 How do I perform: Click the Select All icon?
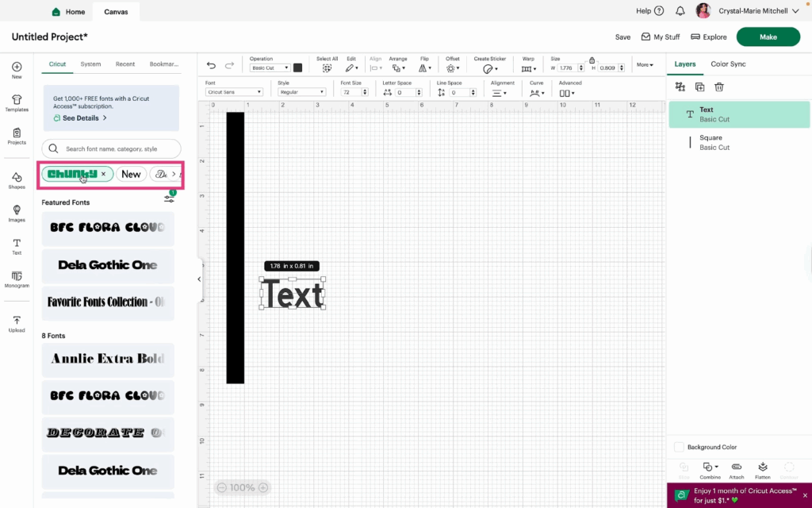coord(327,68)
